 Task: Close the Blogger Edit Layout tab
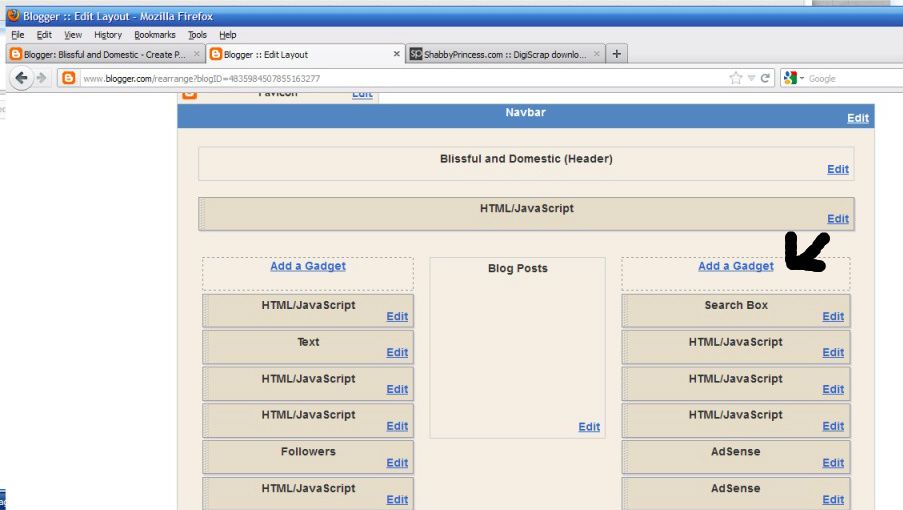pyautogui.click(x=396, y=54)
